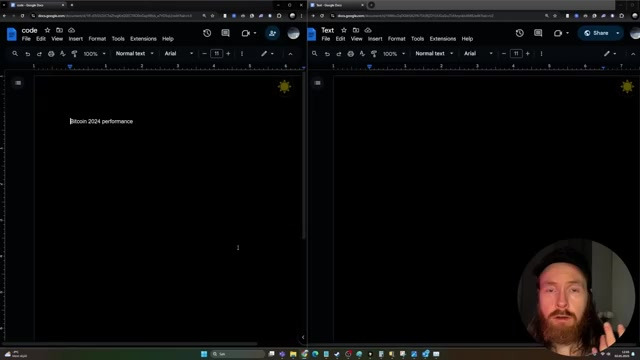Decrease font size in code window
Viewport: 640px width, 360px height.
coord(204,53)
